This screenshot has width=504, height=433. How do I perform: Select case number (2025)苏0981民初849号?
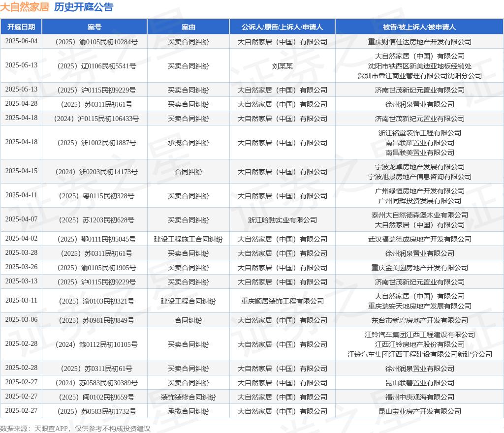[96, 321]
